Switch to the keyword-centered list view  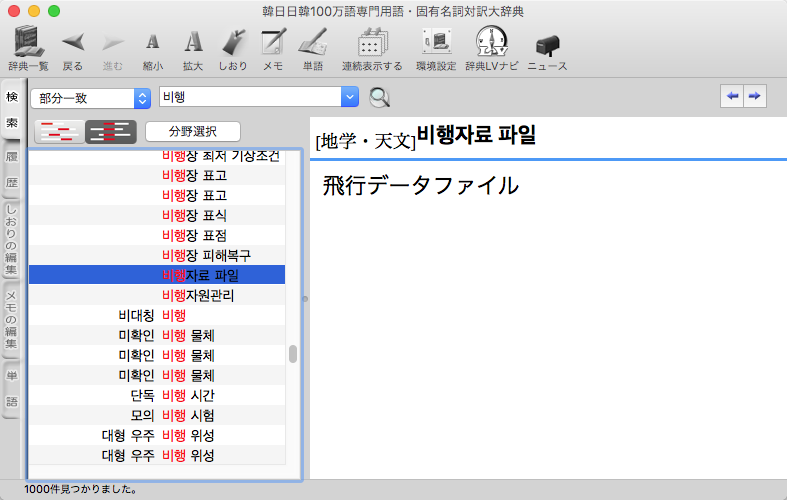pyautogui.click(x=111, y=132)
